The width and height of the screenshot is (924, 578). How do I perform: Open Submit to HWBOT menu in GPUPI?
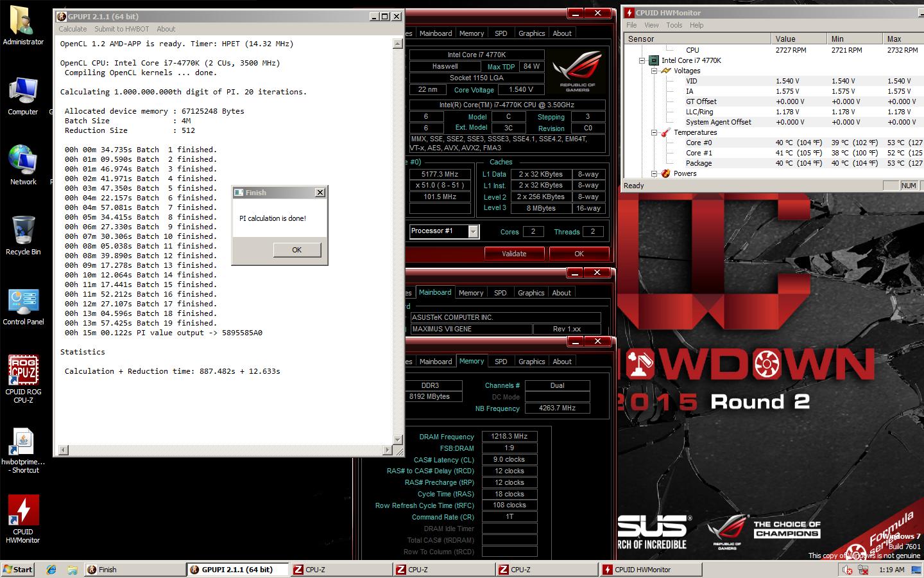[121, 29]
